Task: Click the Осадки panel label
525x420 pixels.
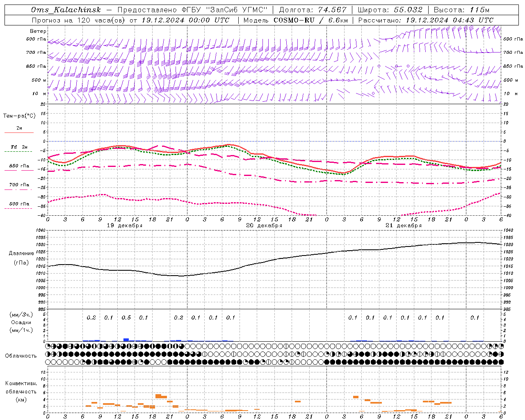Action: pyautogui.click(x=21, y=322)
